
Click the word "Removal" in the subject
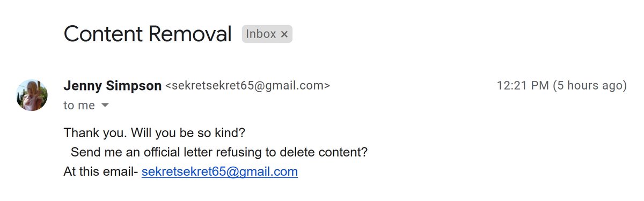point(190,34)
